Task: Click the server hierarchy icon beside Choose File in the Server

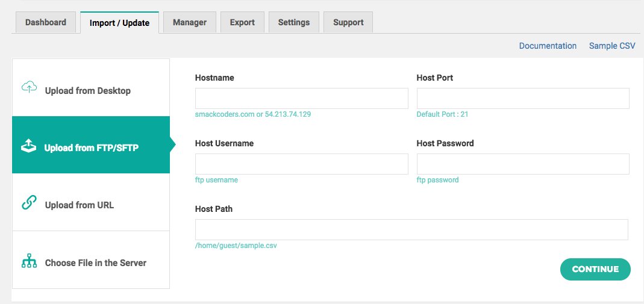Action: 29,261
